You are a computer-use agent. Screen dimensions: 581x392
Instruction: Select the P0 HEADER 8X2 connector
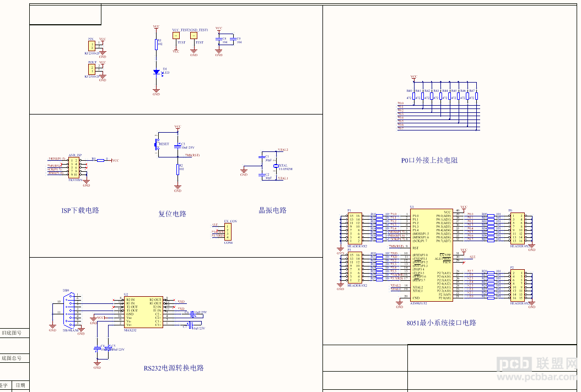click(517, 228)
